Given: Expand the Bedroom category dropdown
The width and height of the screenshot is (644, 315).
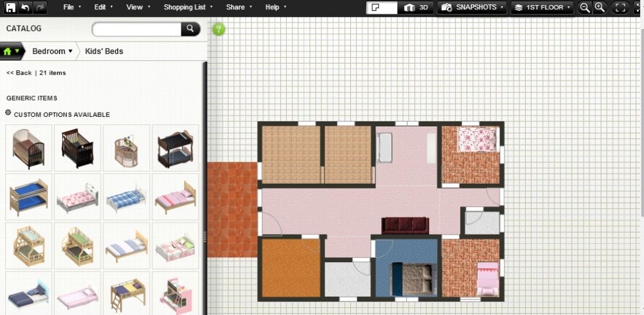Looking at the screenshot, I should (52, 52).
